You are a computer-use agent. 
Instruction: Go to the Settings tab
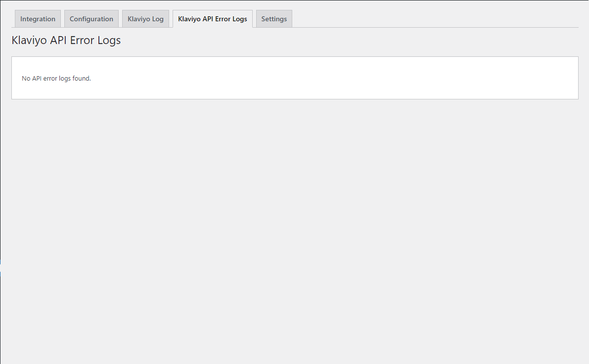(274, 19)
